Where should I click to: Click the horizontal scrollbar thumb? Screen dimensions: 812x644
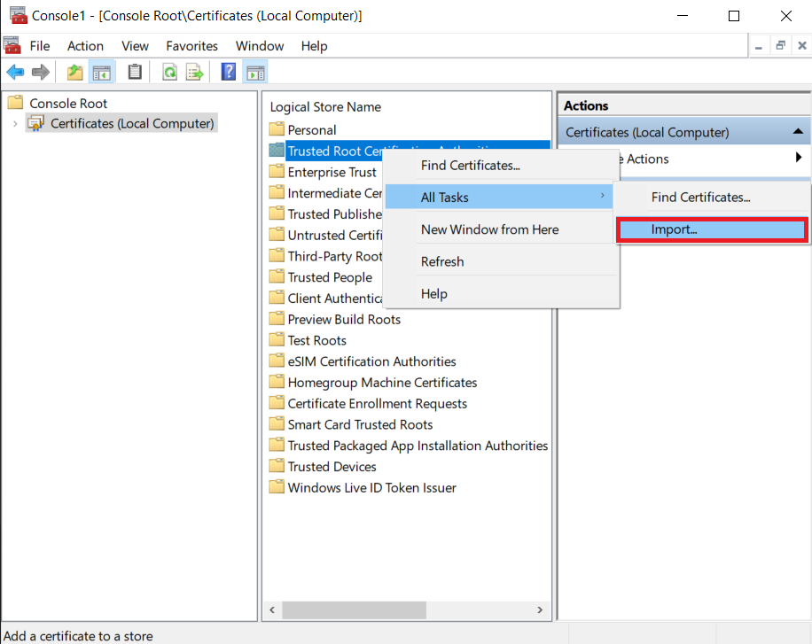coord(355,609)
